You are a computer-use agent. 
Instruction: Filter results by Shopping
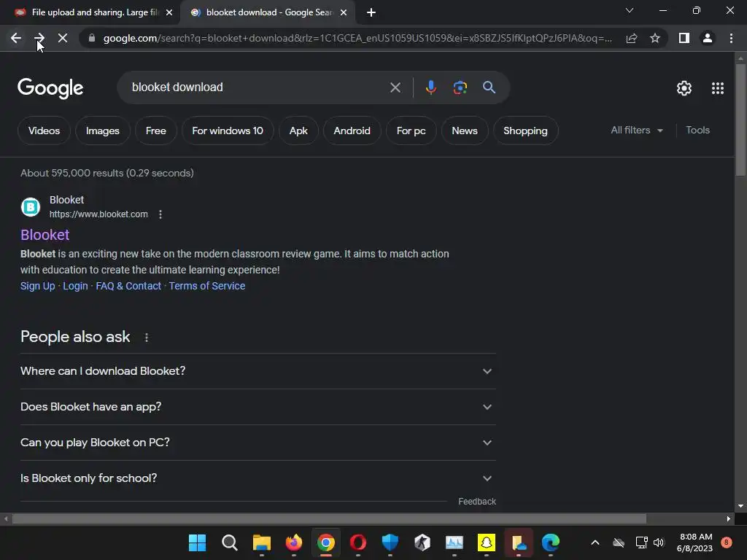pyautogui.click(x=525, y=131)
